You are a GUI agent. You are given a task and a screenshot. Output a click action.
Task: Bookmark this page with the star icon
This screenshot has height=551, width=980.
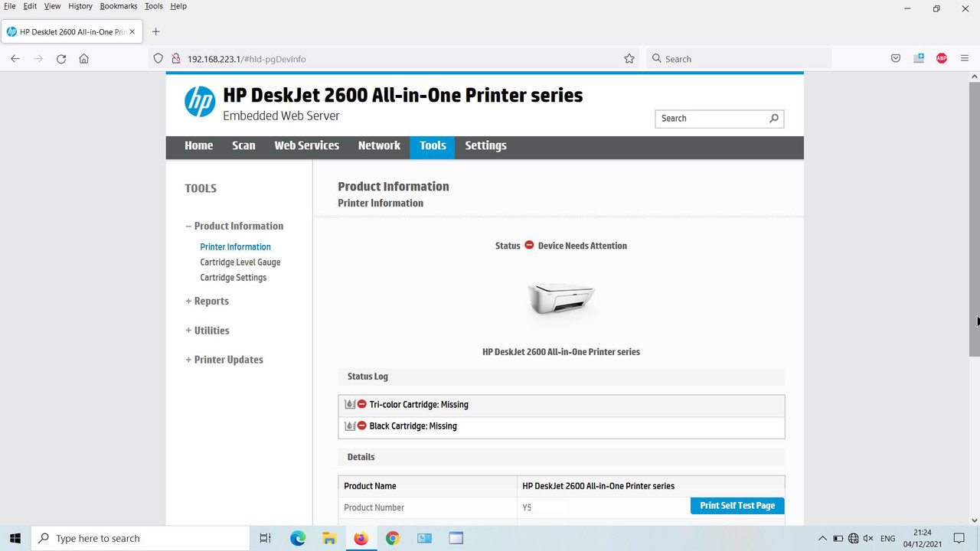629,59
